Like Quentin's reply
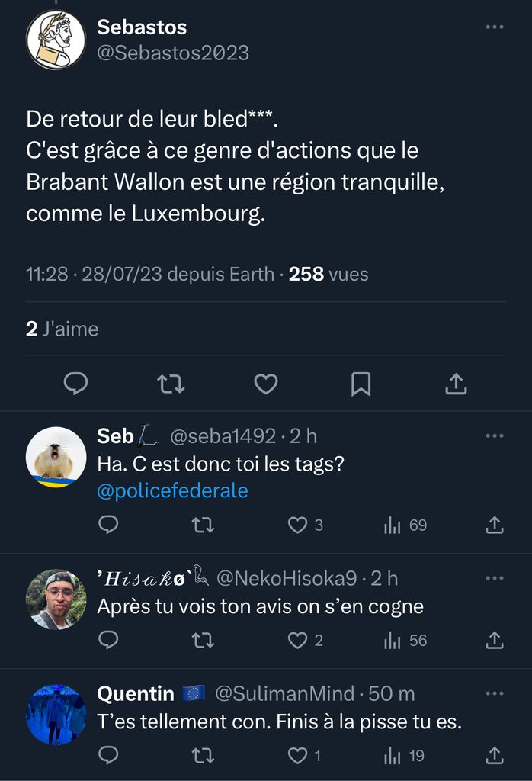 (297, 755)
